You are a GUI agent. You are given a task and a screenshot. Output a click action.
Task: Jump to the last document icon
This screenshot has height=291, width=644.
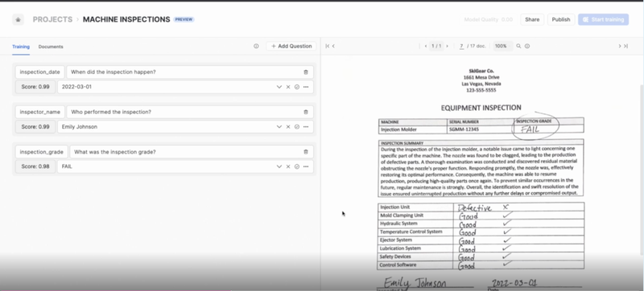point(626,47)
